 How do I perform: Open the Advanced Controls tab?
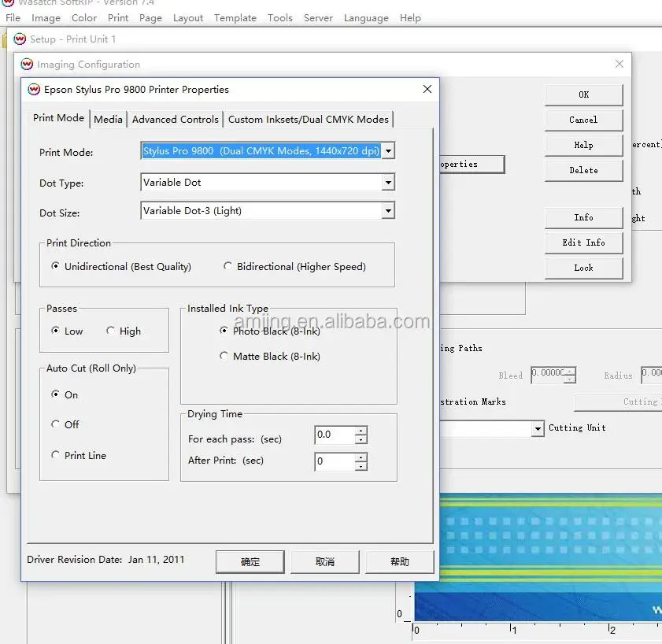[175, 119]
